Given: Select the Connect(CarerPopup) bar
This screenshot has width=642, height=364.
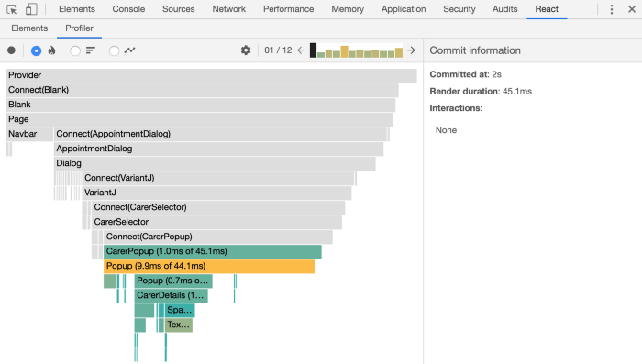Looking at the screenshot, I should pyautogui.click(x=218, y=237).
